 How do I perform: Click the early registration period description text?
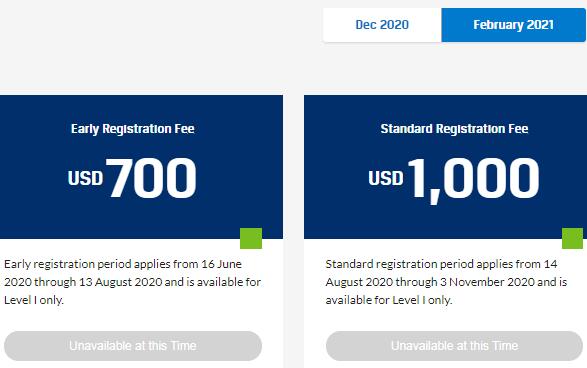point(133,282)
